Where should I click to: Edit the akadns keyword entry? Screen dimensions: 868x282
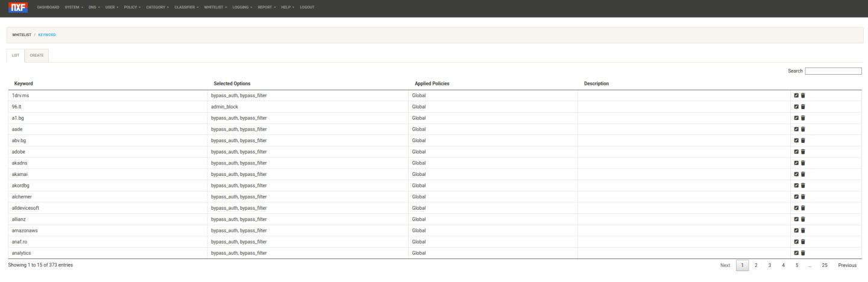point(796,163)
